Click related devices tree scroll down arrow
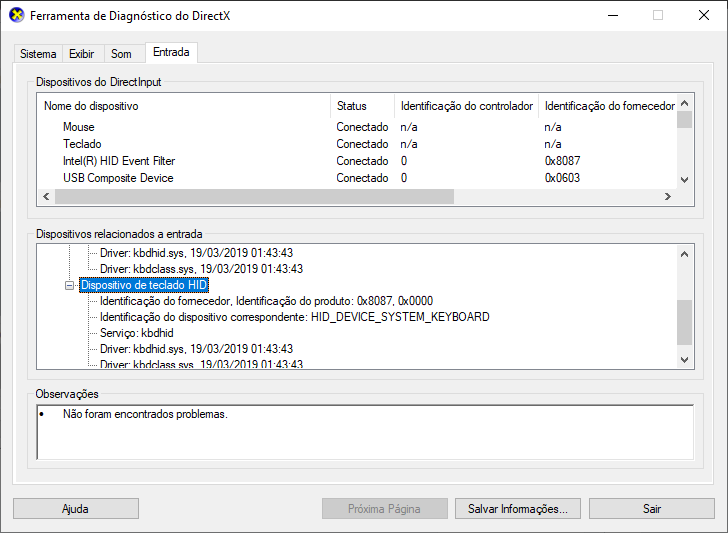This screenshot has height=533, width=728. tap(684, 359)
